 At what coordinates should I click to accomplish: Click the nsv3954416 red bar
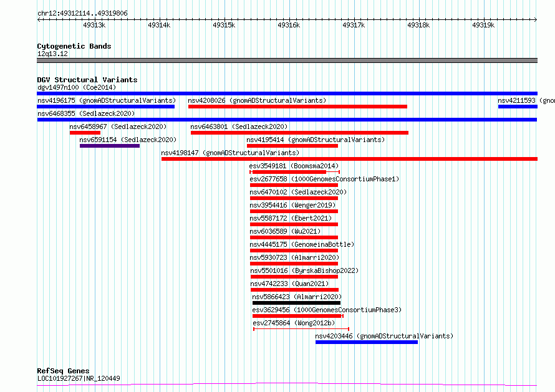click(294, 211)
